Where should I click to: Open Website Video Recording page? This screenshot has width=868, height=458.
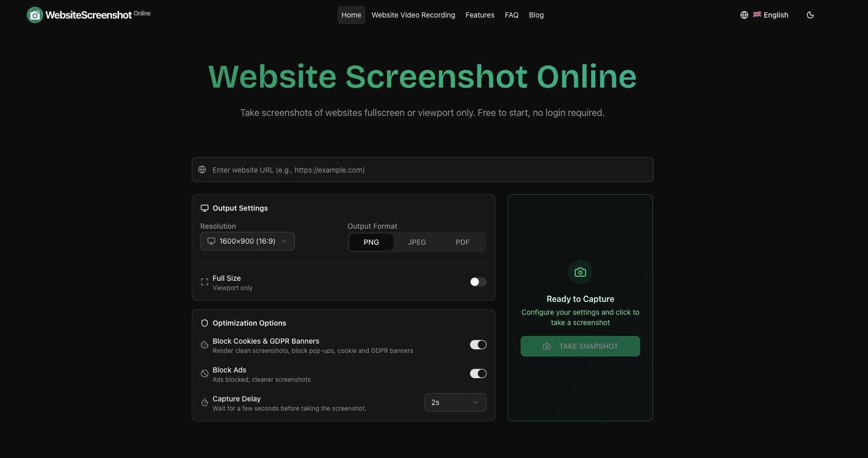(413, 15)
